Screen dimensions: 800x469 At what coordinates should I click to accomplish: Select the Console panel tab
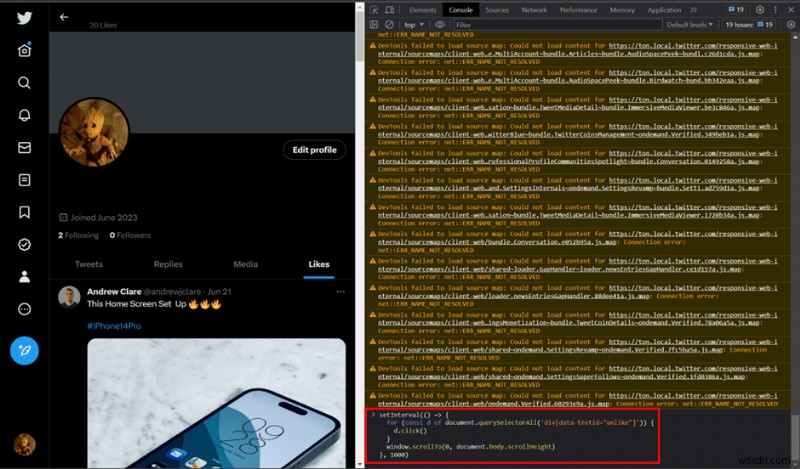(460, 10)
